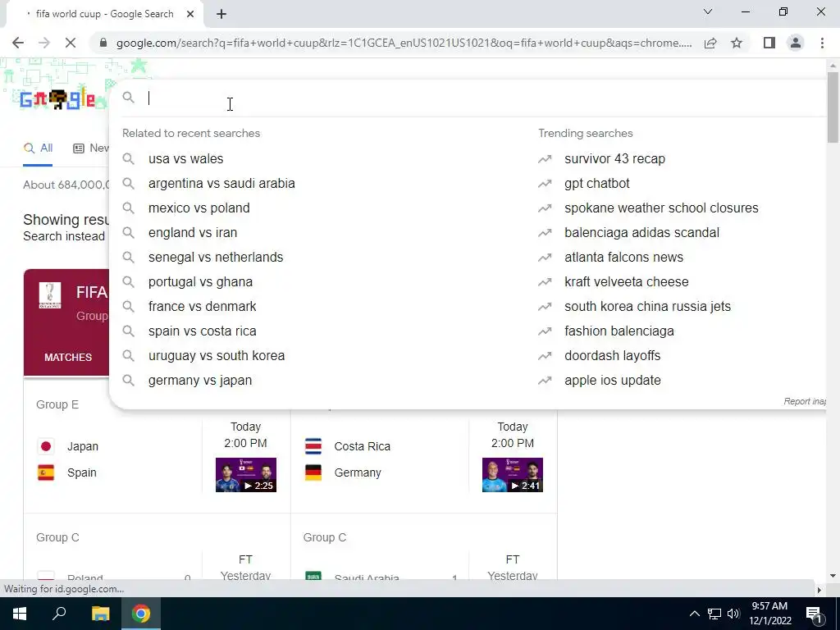
Task: Choose 'spain vs costa rica' suggestion
Action: point(203,331)
